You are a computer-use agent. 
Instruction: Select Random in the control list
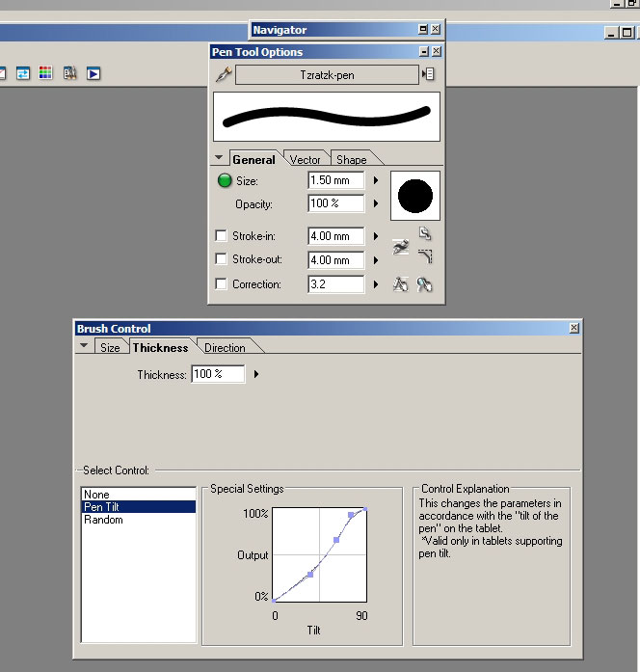139,520
